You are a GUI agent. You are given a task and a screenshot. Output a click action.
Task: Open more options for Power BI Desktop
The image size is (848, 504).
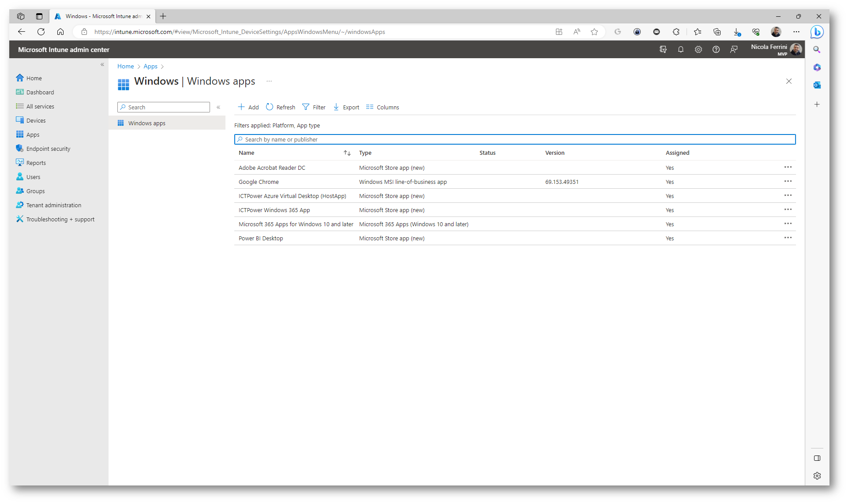pyautogui.click(x=788, y=238)
